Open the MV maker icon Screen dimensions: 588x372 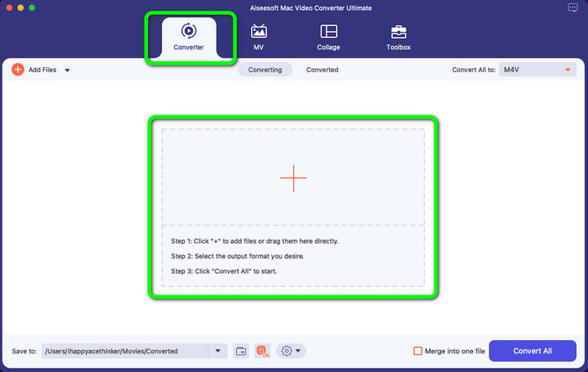click(259, 32)
